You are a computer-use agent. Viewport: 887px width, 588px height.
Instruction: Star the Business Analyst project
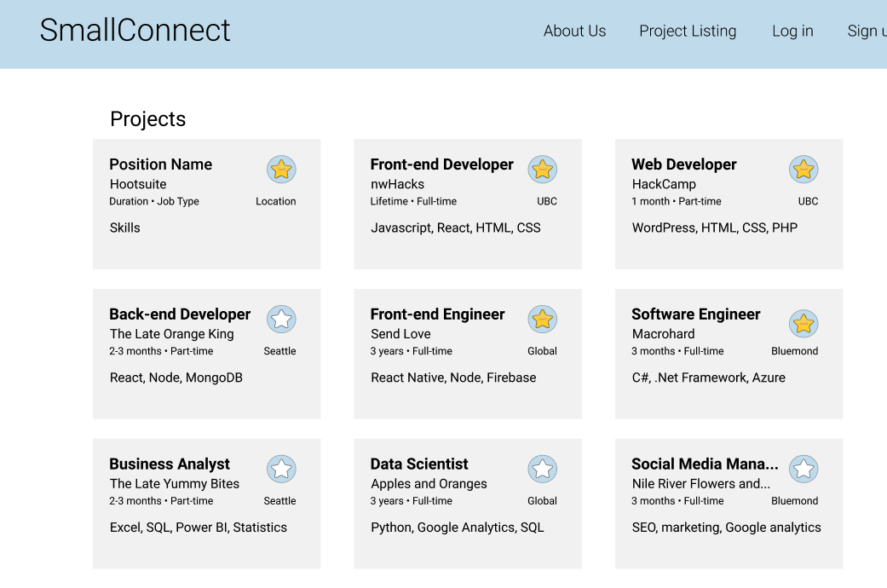281,470
